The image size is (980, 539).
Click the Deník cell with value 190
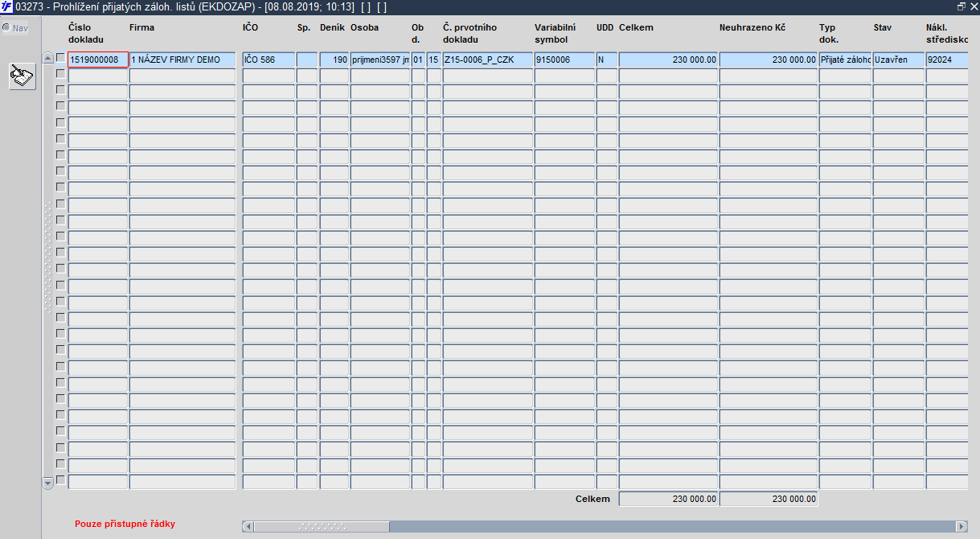pyautogui.click(x=334, y=60)
